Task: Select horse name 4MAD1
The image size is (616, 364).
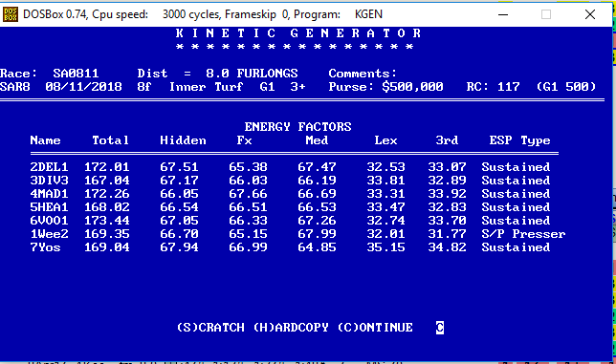Action: tap(49, 194)
